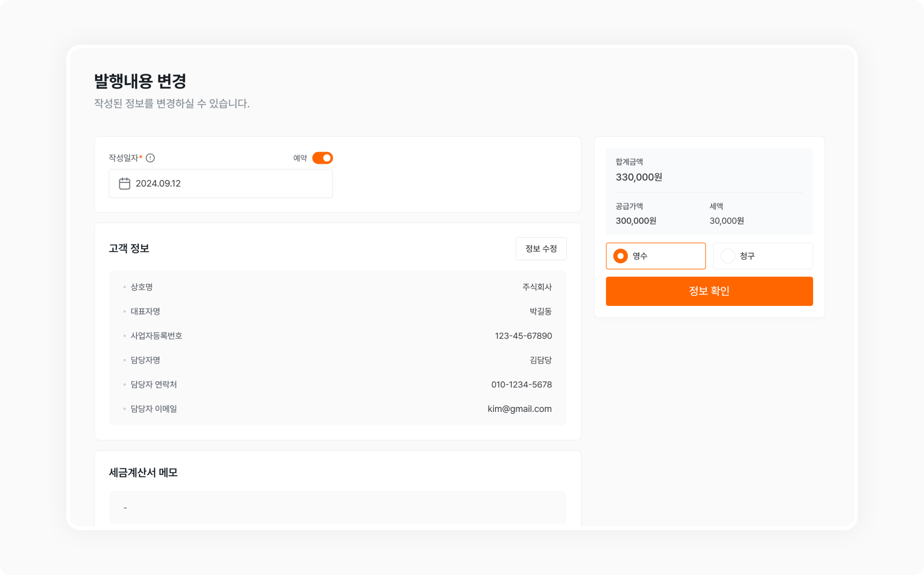Screen dimensions: 924x575
Task: Click the info icon next to 작성일자
Action: tap(151, 158)
